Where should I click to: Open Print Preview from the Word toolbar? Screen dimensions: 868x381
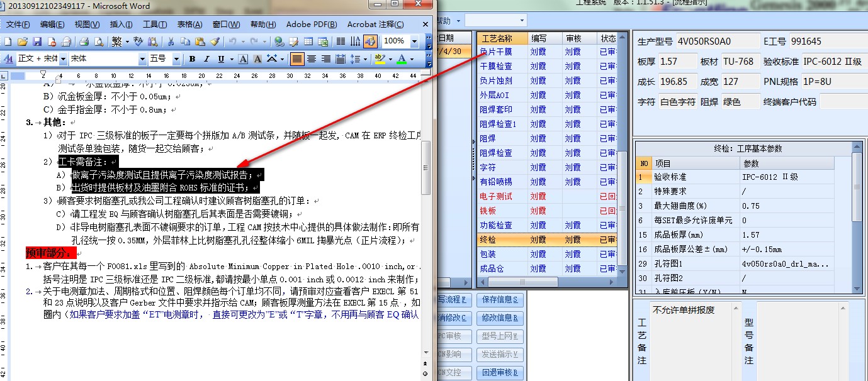point(99,41)
